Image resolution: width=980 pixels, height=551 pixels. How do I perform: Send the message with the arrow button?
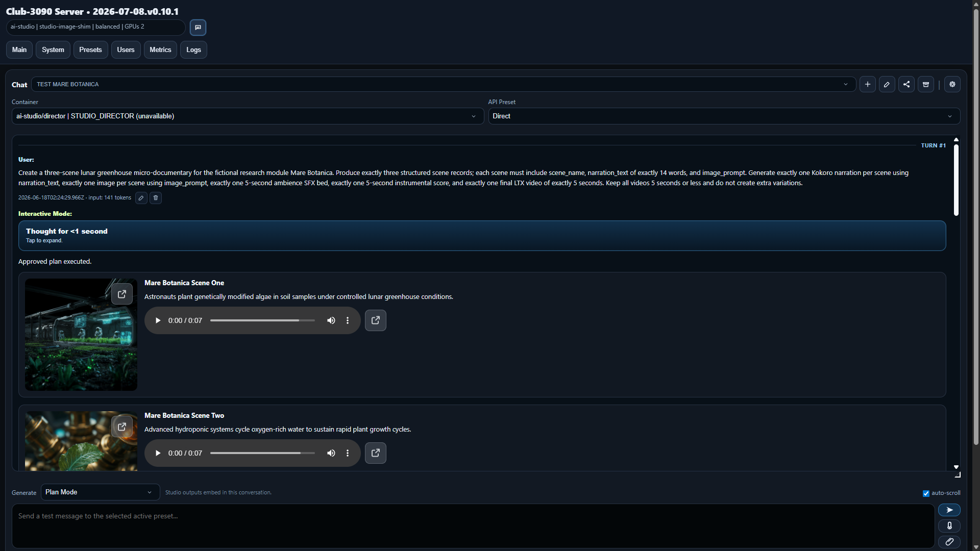point(949,510)
